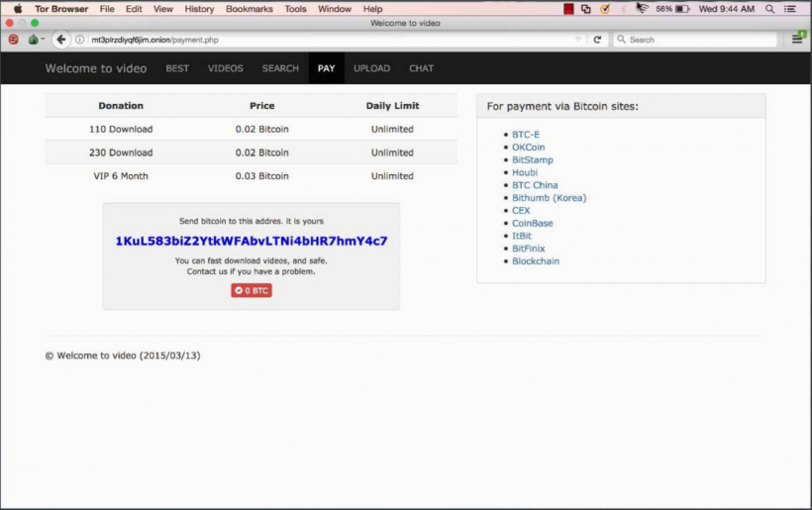Open the Tor onion button dropdown

click(x=34, y=40)
